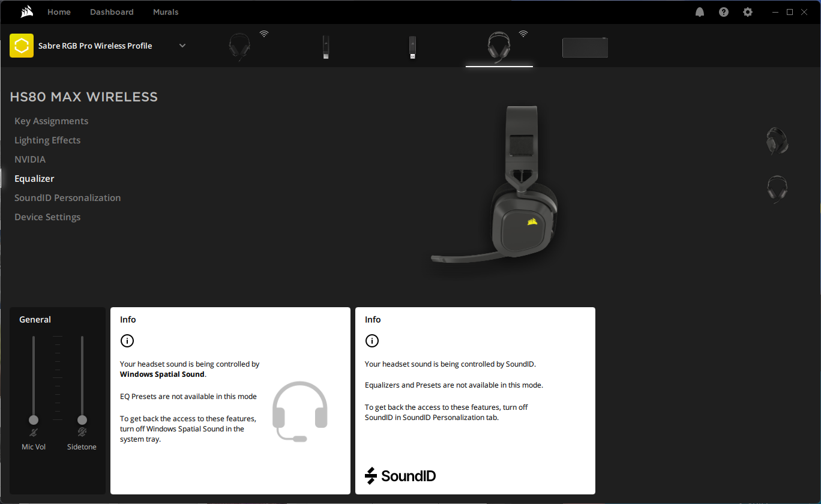The width and height of the screenshot is (821, 504).
Task: Open the notifications bell
Action: click(700, 12)
